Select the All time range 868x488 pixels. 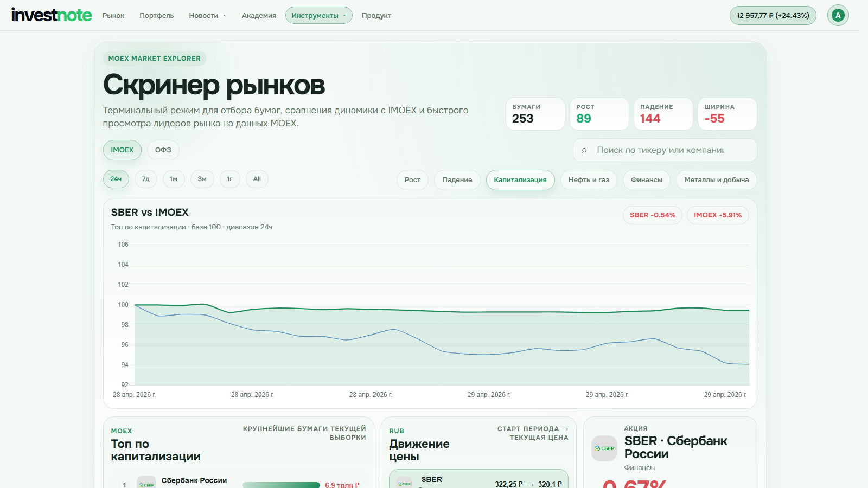coord(257,179)
